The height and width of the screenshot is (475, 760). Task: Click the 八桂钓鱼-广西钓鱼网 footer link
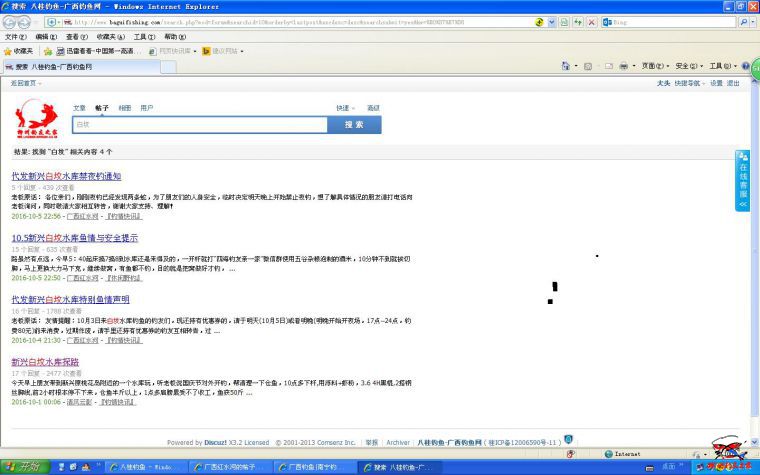(449, 443)
